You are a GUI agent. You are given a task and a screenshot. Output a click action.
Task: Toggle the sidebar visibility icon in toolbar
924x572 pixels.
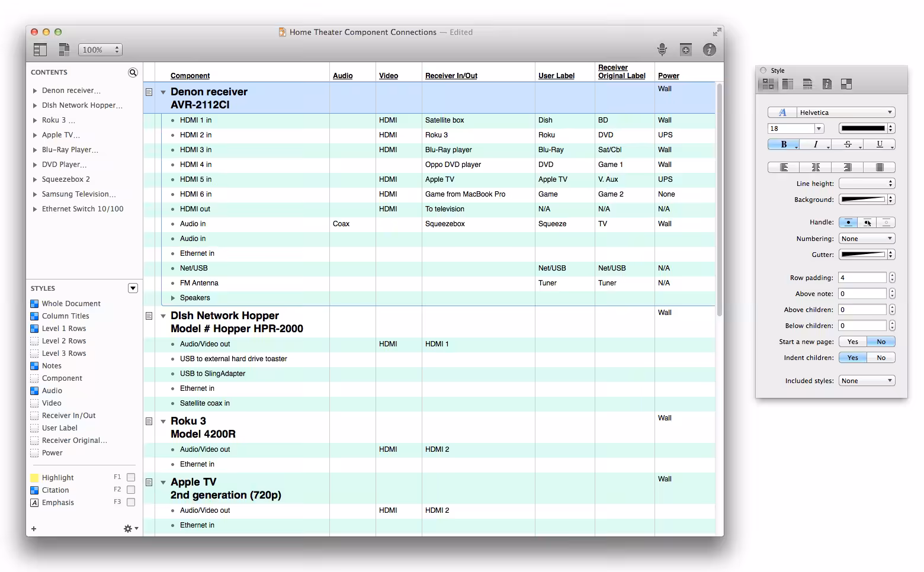tap(40, 50)
